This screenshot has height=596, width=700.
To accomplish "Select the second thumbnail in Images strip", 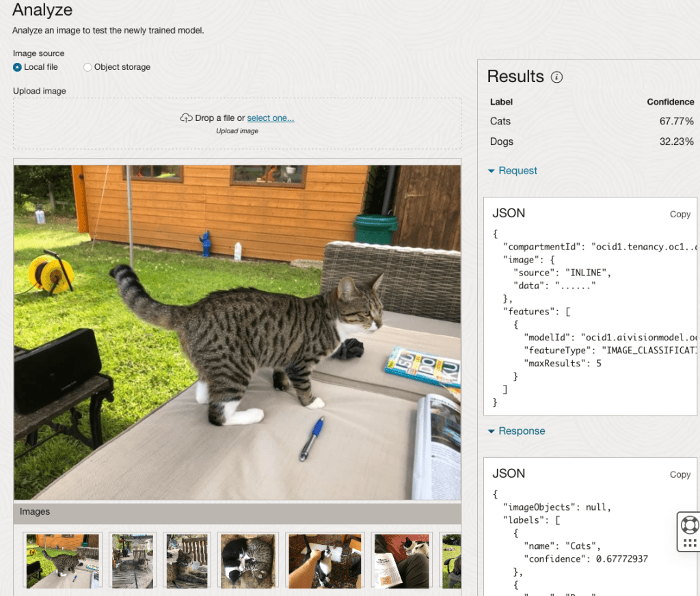I will pyautogui.click(x=133, y=560).
